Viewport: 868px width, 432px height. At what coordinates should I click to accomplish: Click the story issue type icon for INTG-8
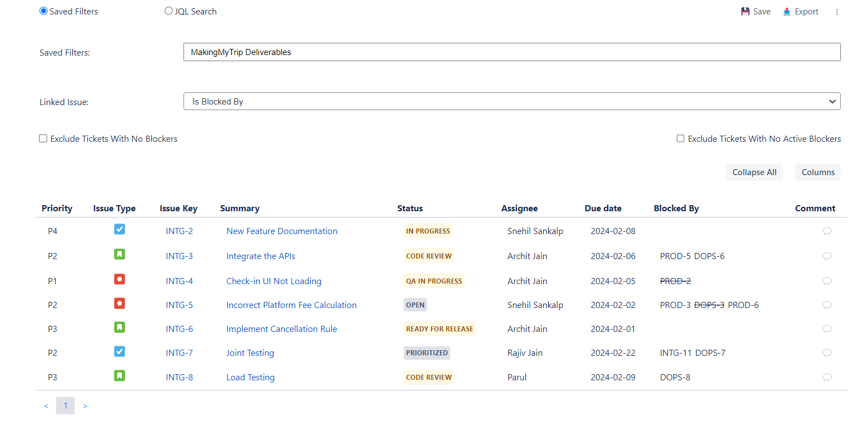pos(120,375)
